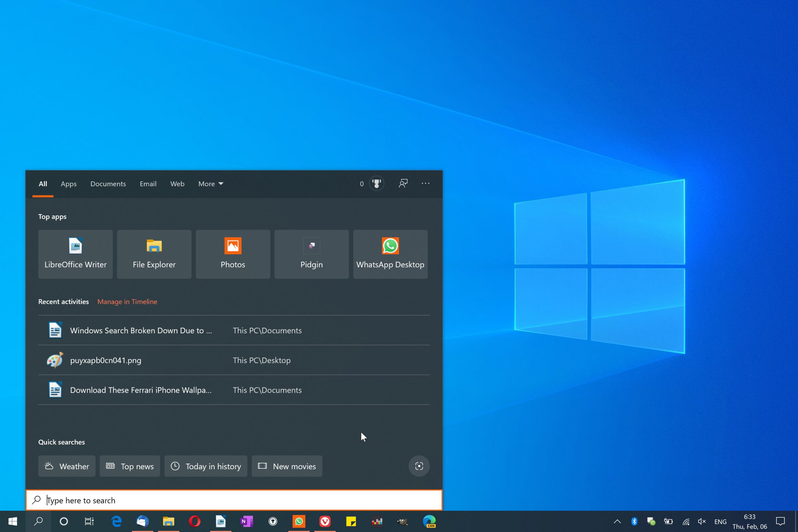The image size is (798, 532).
Task: Open the battery status tray icon
Action: [668, 521]
